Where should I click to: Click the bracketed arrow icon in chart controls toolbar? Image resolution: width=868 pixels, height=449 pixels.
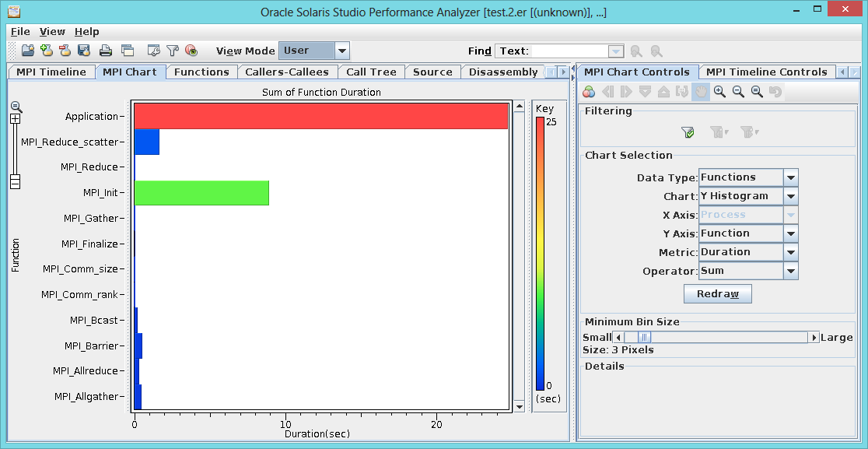coord(682,92)
